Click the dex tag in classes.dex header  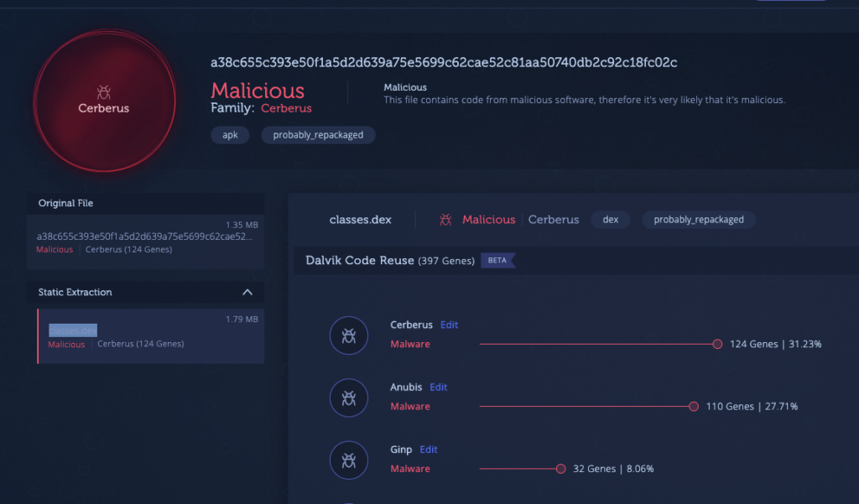(x=611, y=220)
